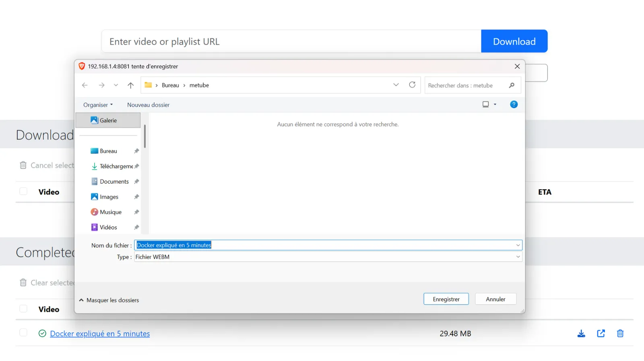Go back with the left arrow icon
Screen dimensions: 644x361
85,85
